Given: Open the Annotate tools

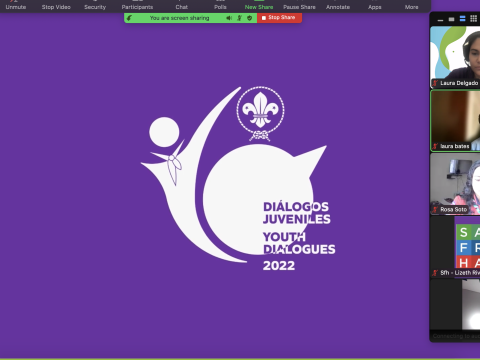Looking at the screenshot, I should pos(338,6).
